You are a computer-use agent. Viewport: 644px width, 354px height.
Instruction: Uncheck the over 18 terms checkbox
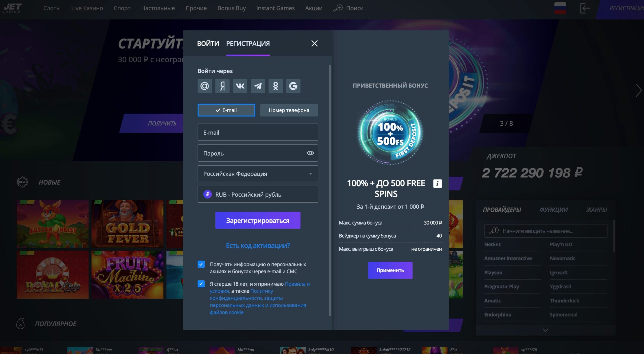(201, 284)
